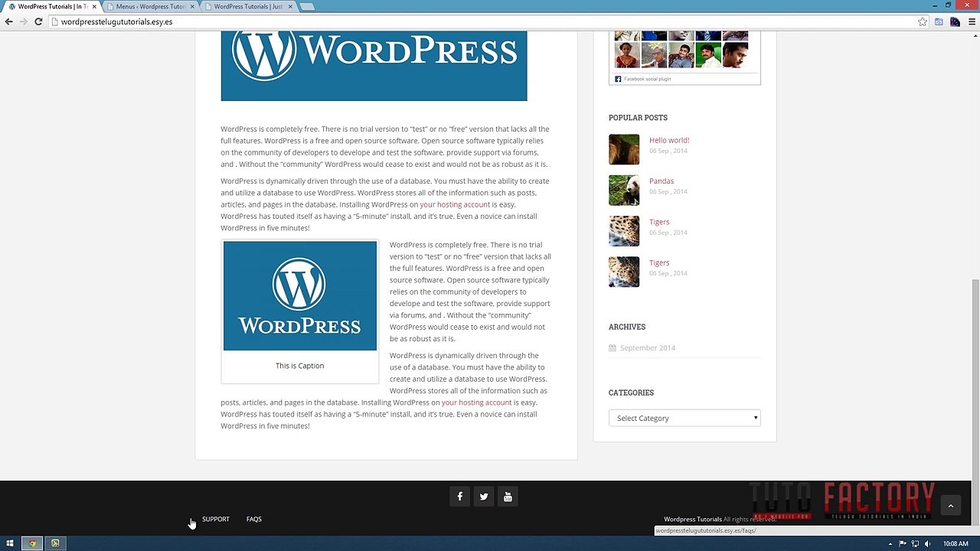
Task: Click the 'This is Caption' text
Action: click(x=300, y=366)
